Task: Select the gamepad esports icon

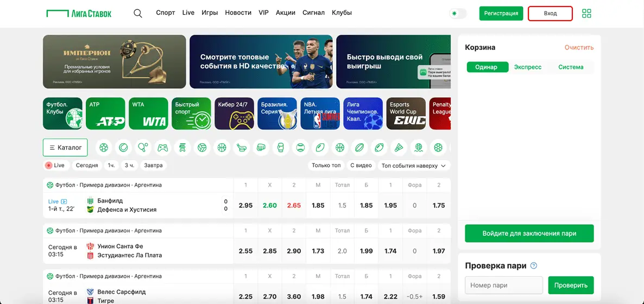Action: 163,147
